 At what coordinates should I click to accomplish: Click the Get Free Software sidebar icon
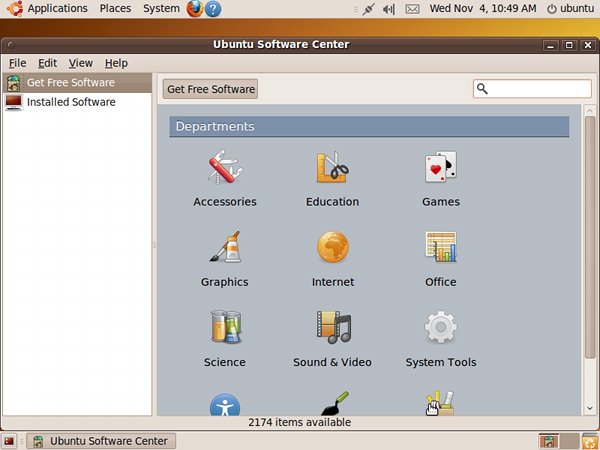13,83
